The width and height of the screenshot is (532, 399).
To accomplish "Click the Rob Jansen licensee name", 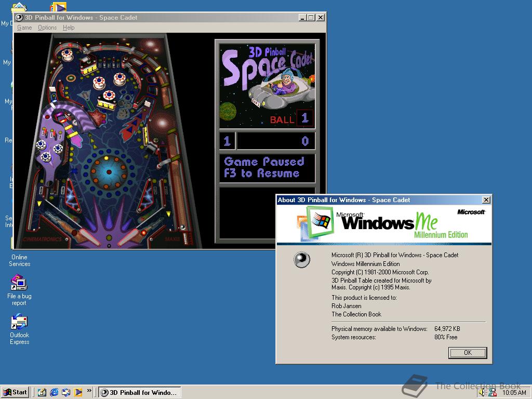I will pos(347,306).
